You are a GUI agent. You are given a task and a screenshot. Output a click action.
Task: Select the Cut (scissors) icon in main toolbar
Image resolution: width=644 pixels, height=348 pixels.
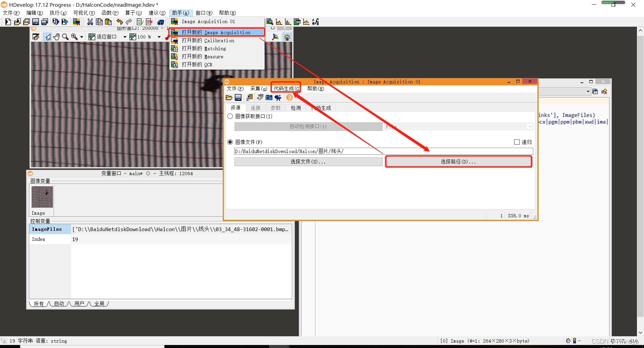[90, 22]
